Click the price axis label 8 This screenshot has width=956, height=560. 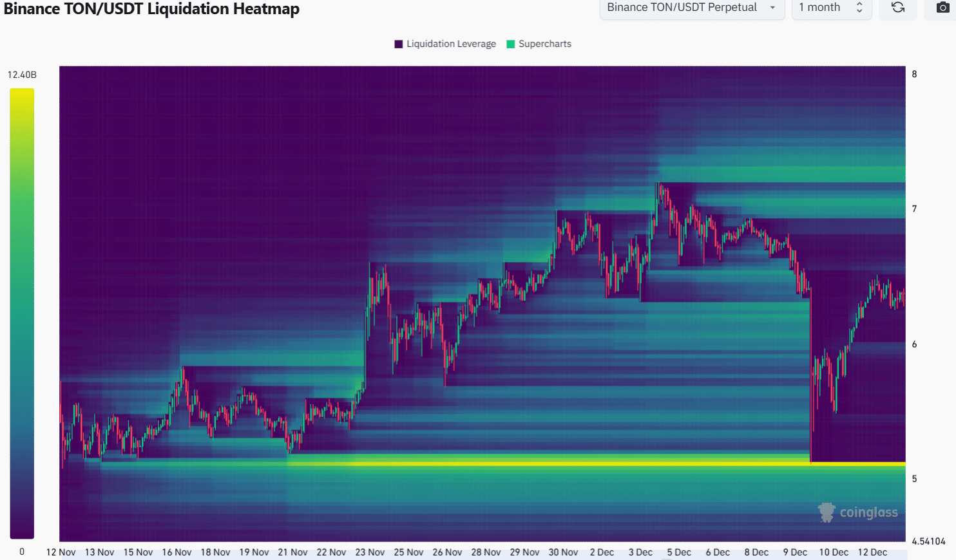[x=914, y=74]
